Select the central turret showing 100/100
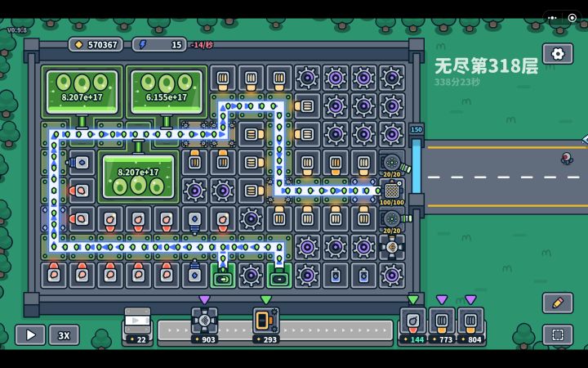Screen dimensions: 588x368 pos(392,191)
